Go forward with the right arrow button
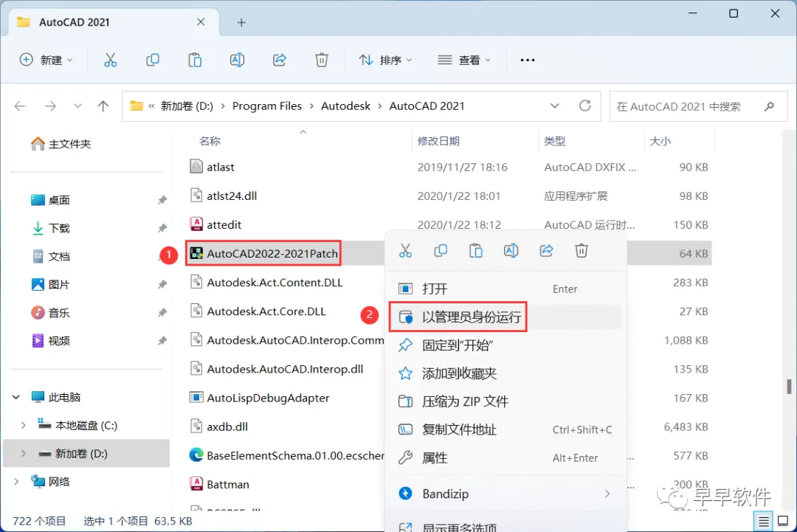 50,106
